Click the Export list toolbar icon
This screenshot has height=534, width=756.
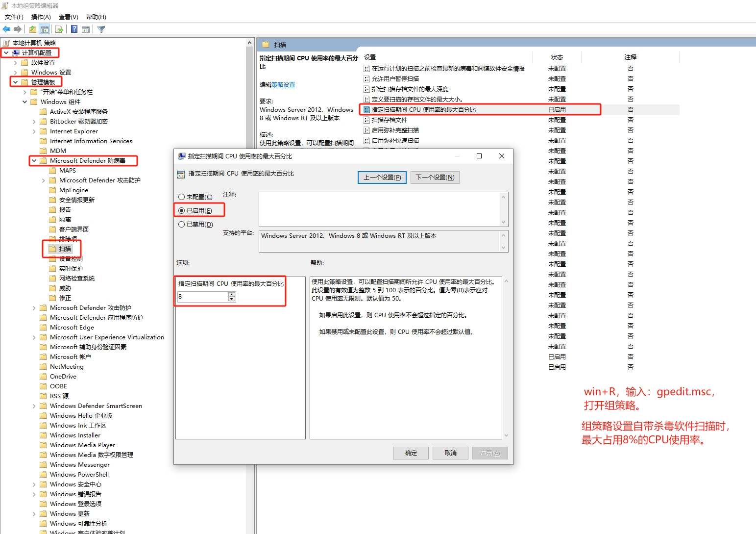click(x=59, y=29)
